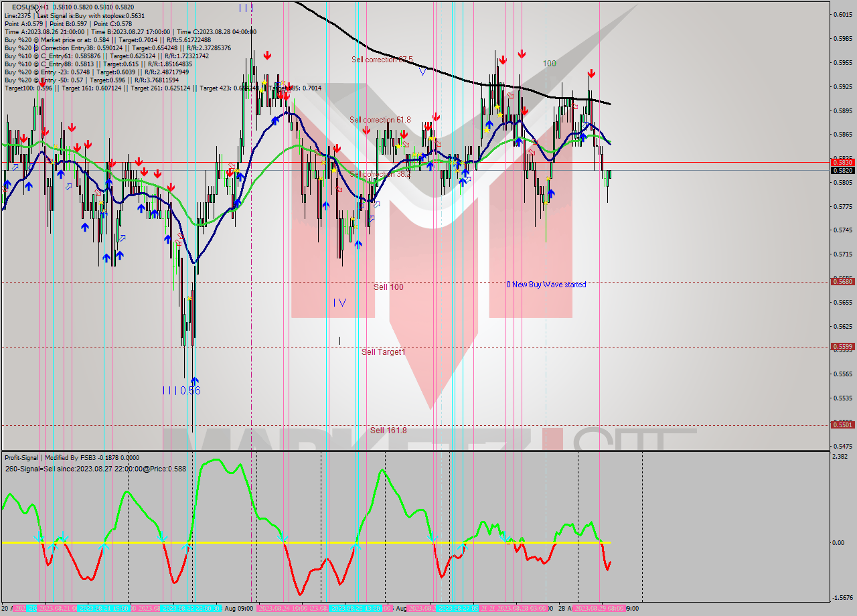Click the 0.5715 price axis value
The image size is (857, 616).
pos(842,254)
